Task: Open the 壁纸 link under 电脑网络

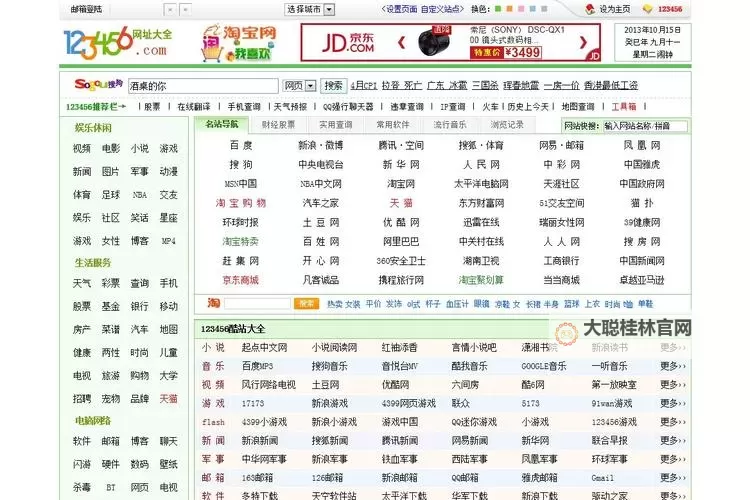Action: (168, 464)
